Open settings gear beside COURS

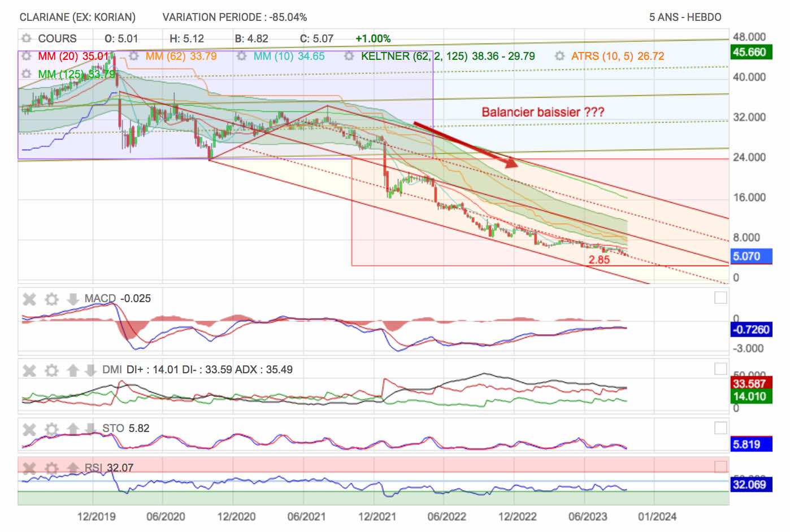coord(26,38)
